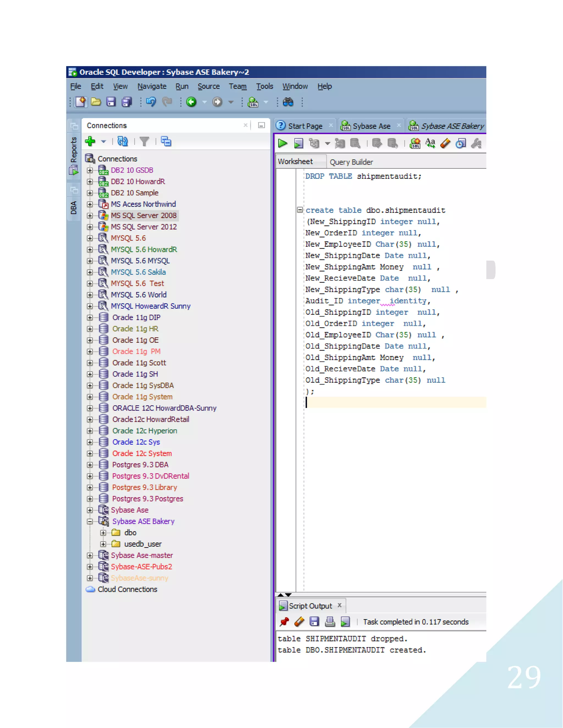Minimize the Connections panel
The image size is (563, 728).
[x=261, y=125]
